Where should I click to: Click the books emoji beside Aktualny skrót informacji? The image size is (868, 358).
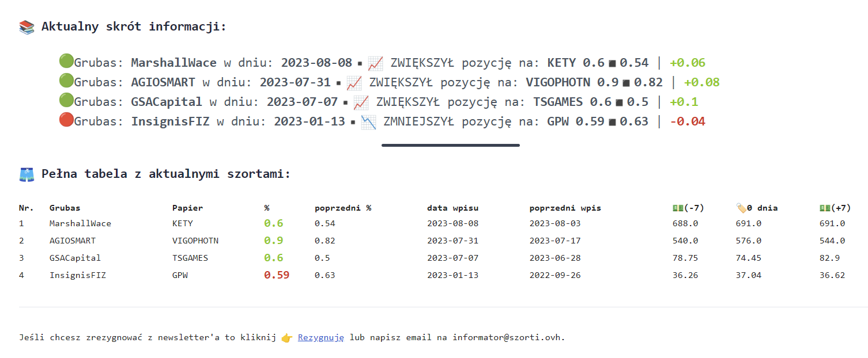[27, 27]
